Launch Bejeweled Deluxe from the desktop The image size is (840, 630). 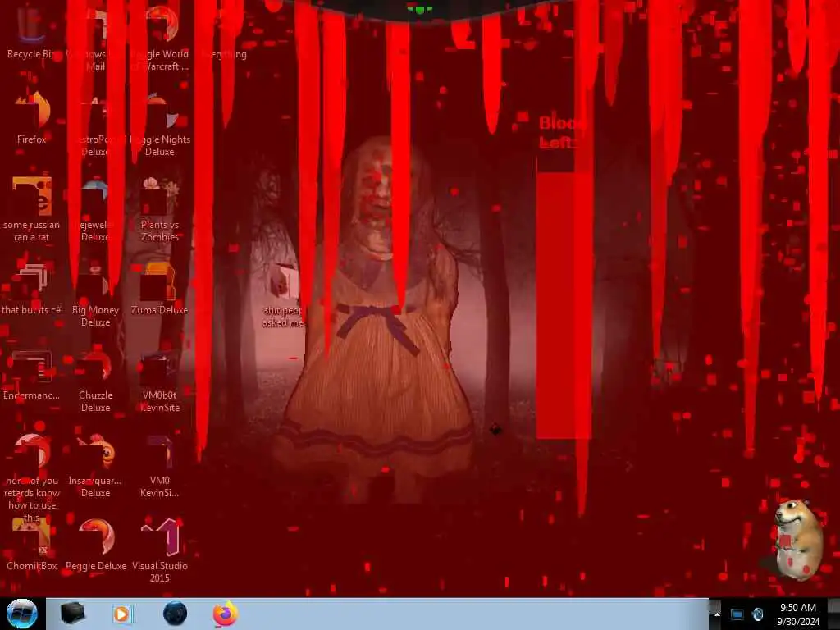tap(95, 210)
